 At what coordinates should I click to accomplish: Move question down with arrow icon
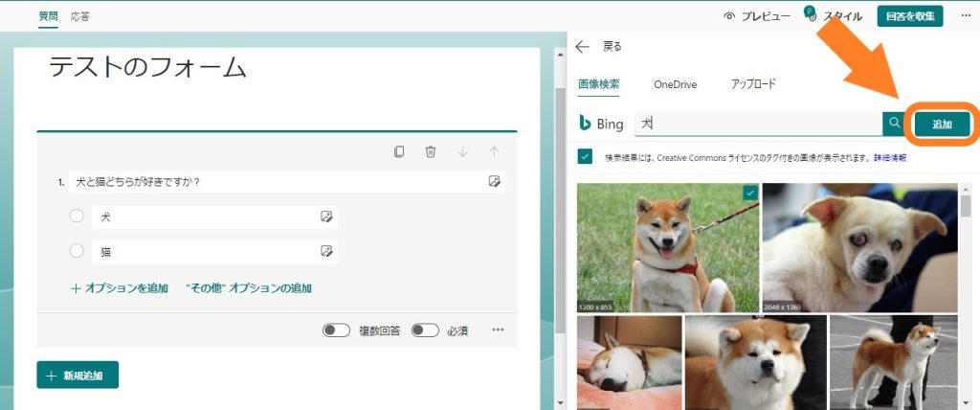tap(462, 151)
